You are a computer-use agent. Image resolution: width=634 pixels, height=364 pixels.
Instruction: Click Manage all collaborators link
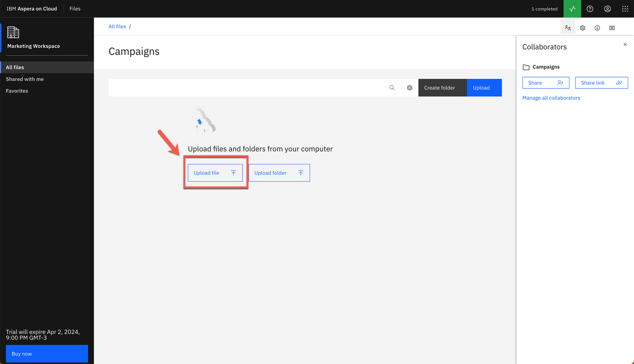[551, 98]
